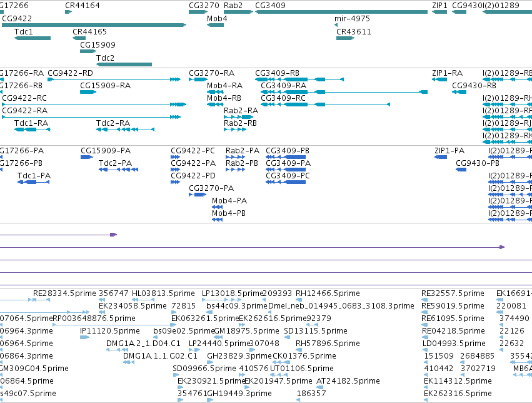Click the Rab2-RA transcript label

coord(241,111)
